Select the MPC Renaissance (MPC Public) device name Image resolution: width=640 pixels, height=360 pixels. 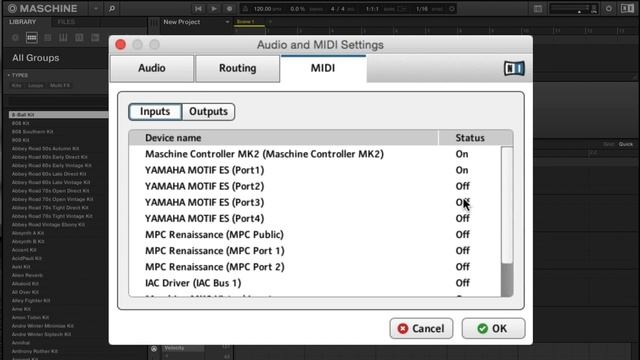214,235
